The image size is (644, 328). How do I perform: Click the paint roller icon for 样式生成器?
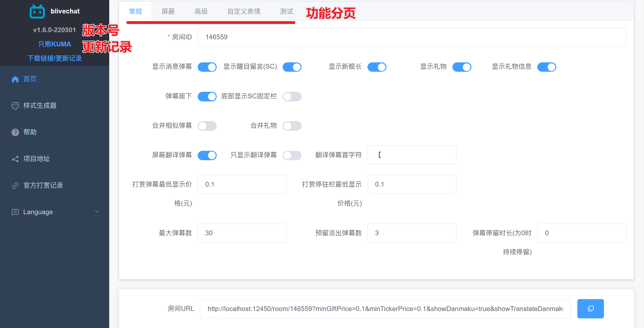[x=15, y=106]
